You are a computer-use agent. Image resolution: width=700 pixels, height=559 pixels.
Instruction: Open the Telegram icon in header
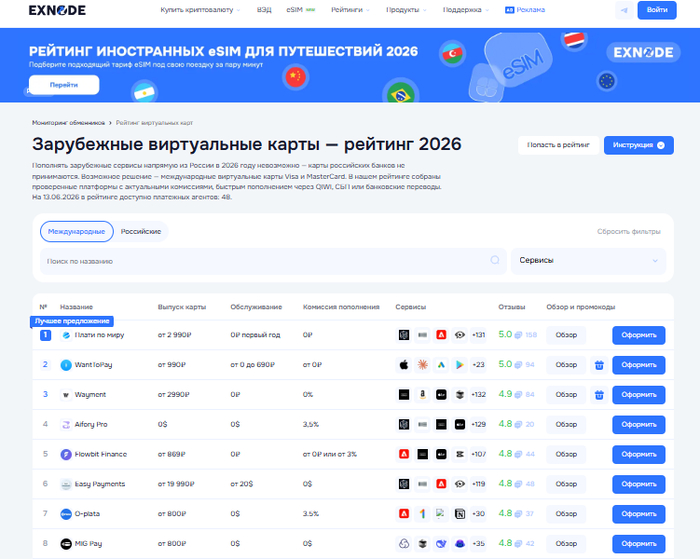click(x=624, y=10)
